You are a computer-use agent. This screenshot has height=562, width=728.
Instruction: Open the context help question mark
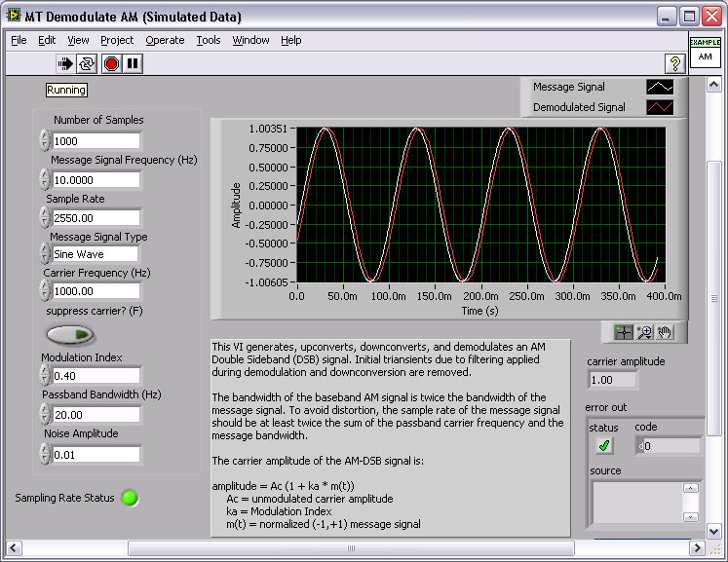tap(673, 63)
